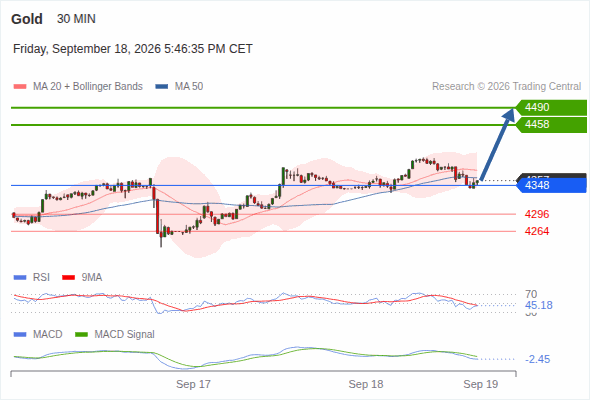Click the MA 20 + Bollinger Bands legend text
Image resolution: width=590 pixels, height=400 pixels.
coord(88,87)
